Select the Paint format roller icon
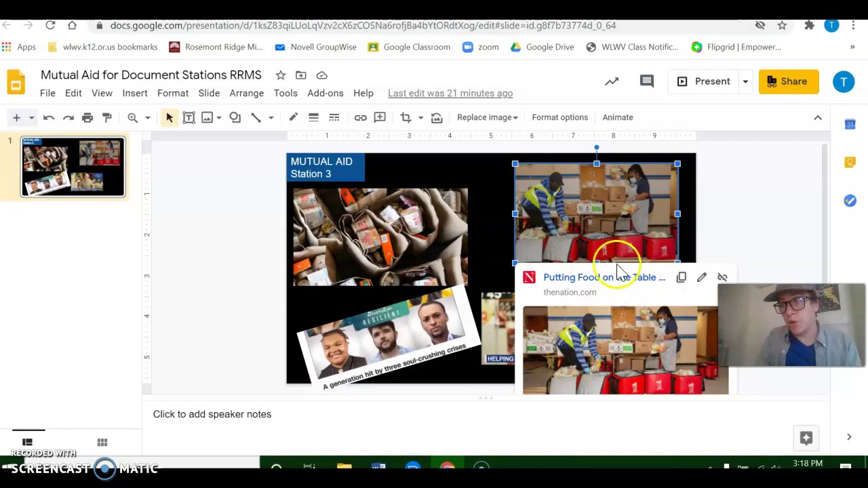 [106, 117]
